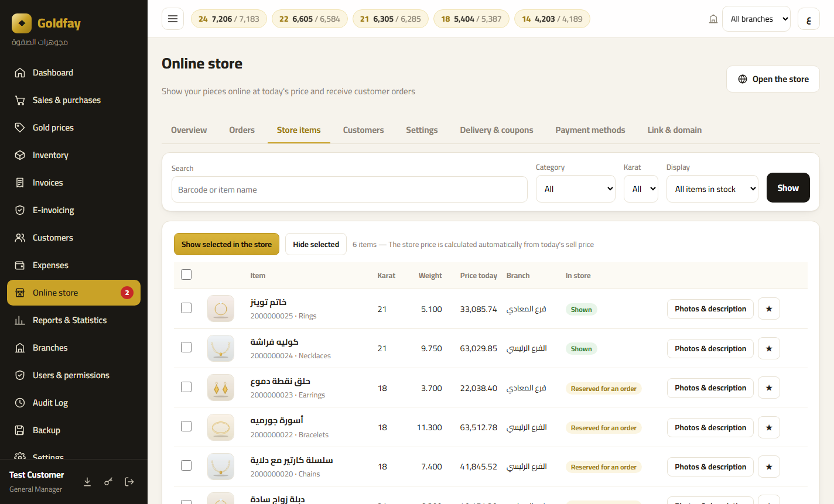Open Photos & description for 2000000023
Screen dimensions: 834x504
710,388
